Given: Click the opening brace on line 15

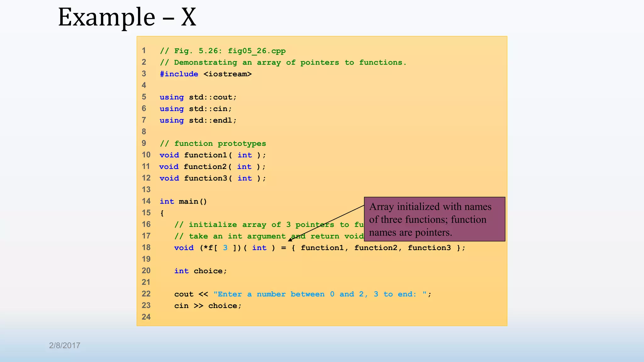Looking at the screenshot, I should tap(162, 213).
